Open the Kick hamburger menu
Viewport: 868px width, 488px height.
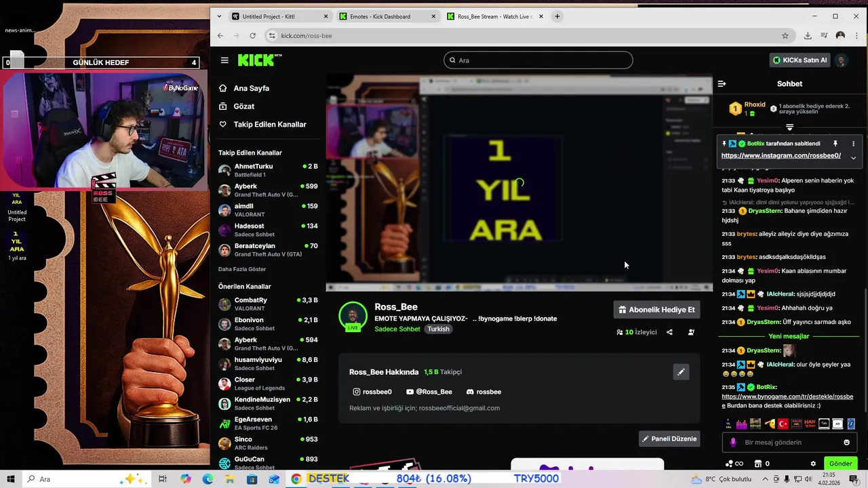pos(224,60)
